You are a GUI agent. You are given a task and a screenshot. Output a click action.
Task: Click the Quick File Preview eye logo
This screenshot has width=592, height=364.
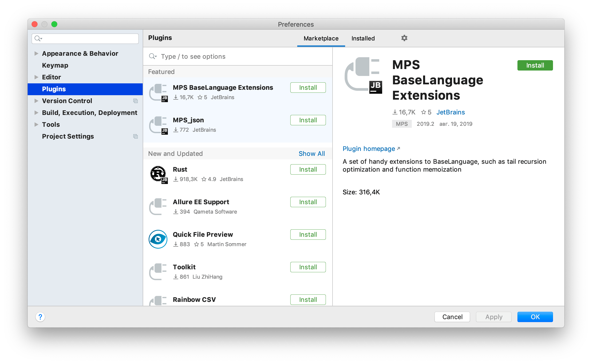pos(158,239)
